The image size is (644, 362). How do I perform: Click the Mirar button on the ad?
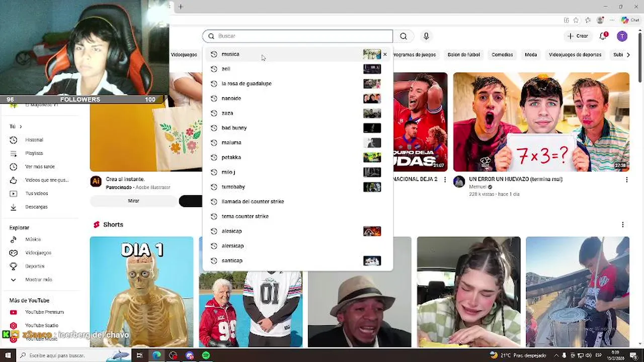(133, 201)
